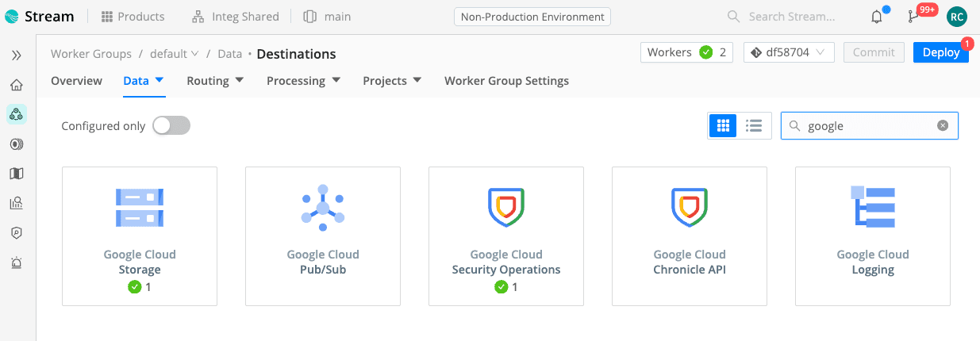Open the shield security icon in sidebar
Image resolution: width=980 pixels, height=341 pixels.
[x=17, y=233]
